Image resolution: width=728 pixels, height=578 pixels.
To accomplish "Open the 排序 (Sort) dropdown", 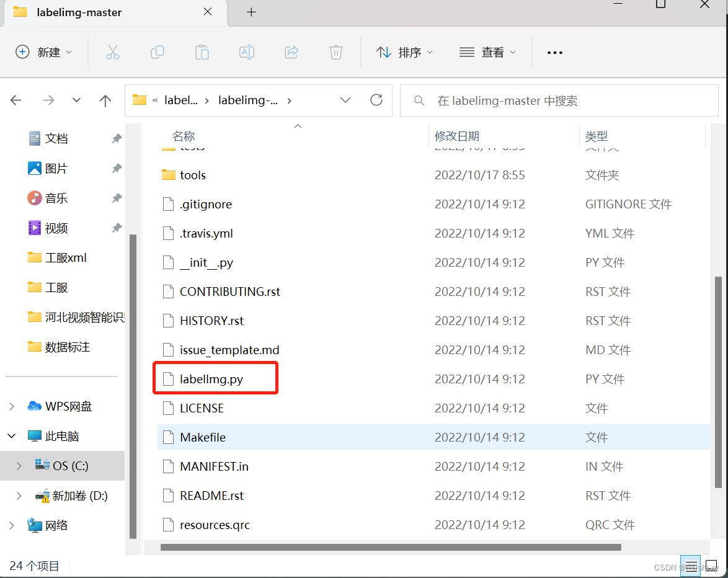I will coord(404,53).
